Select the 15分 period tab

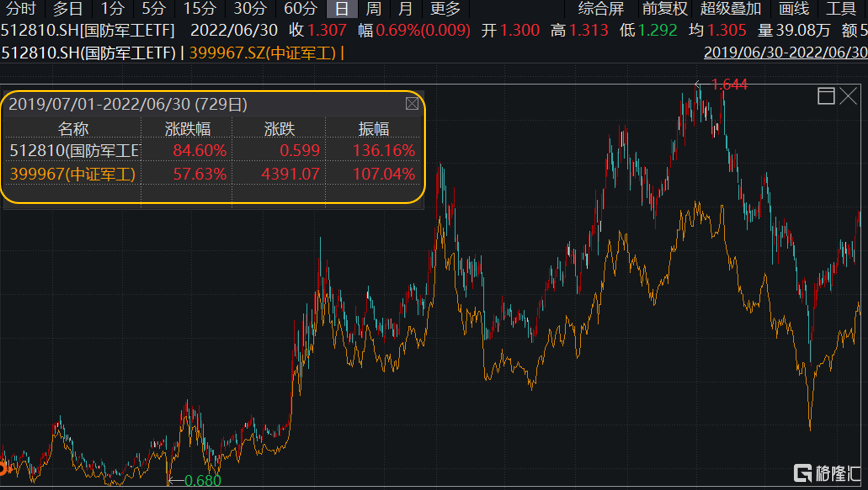(199, 8)
